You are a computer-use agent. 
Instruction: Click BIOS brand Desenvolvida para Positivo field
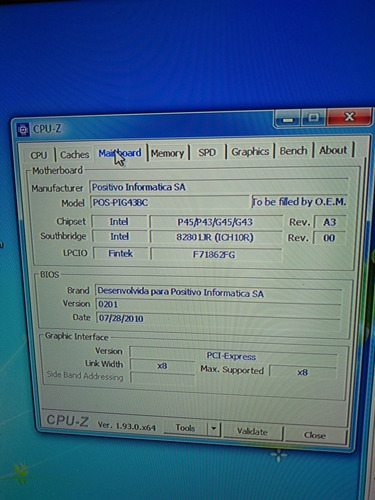tap(218, 292)
